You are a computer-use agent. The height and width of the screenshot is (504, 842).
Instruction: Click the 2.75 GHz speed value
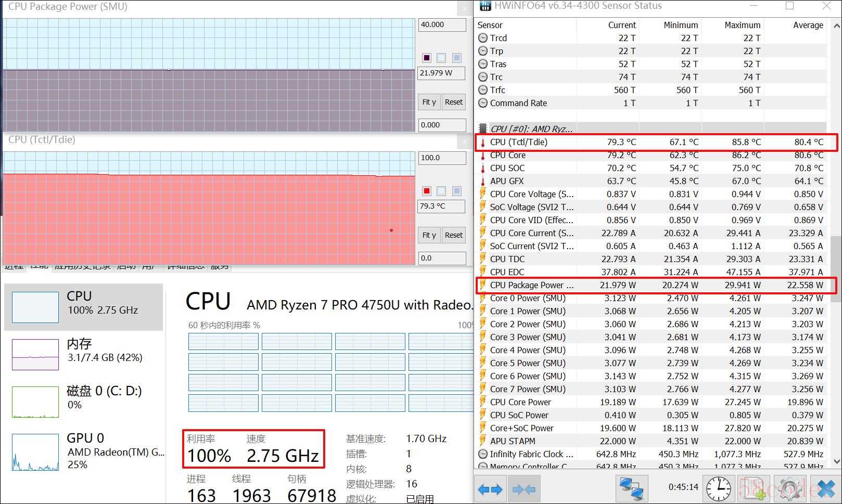point(283,456)
